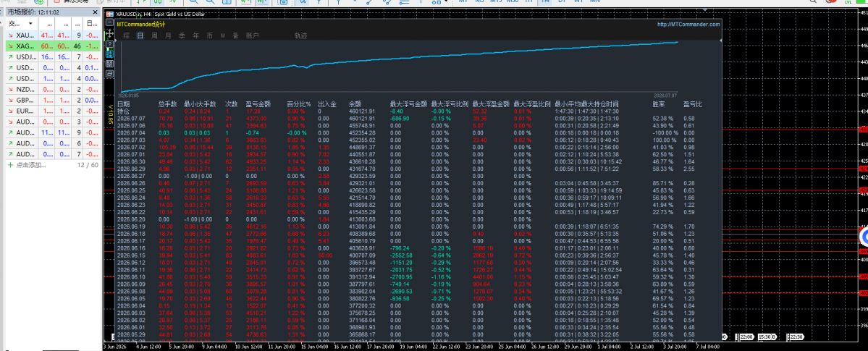The height and width of the screenshot is (351, 868).
Task: Switch statistics to 月 monthly tab
Action: pos(168,35)
